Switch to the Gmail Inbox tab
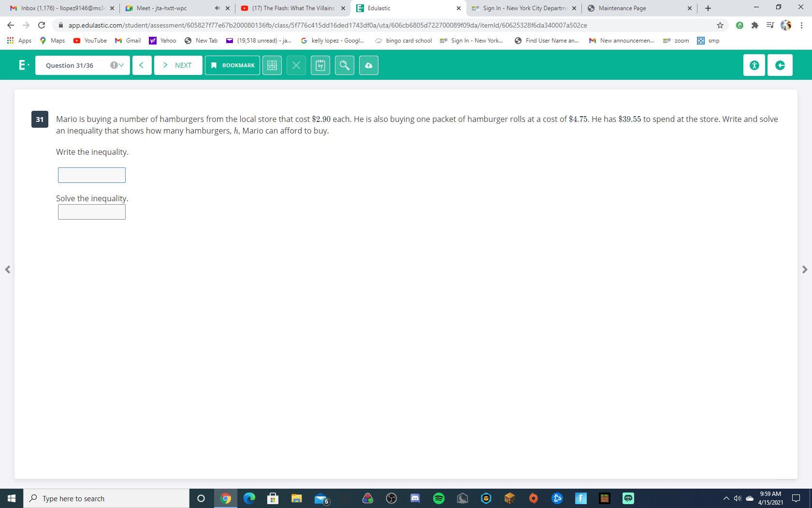Image resolution: width=812 pixels, height=508 pixels. pos(62,8)
